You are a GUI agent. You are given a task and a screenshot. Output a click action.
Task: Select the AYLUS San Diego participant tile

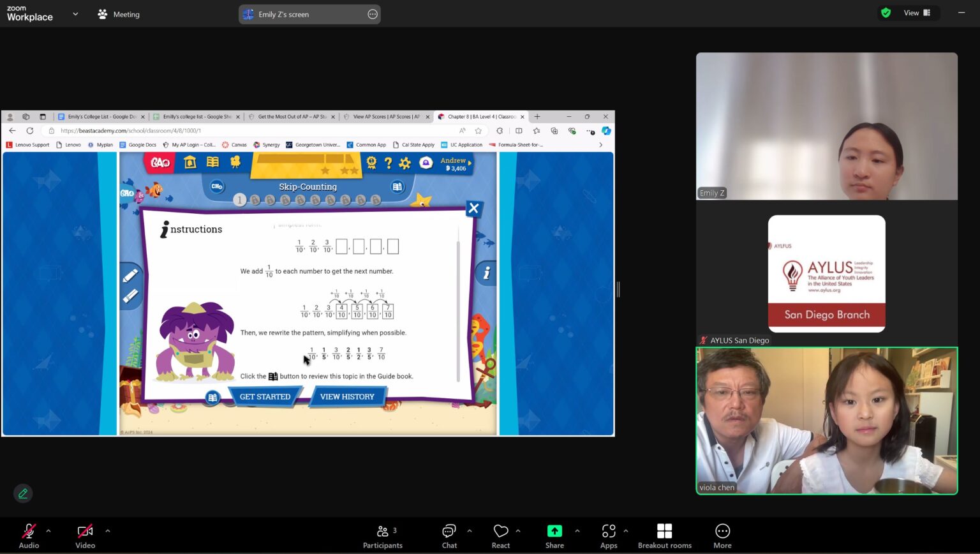pos(827,274)
